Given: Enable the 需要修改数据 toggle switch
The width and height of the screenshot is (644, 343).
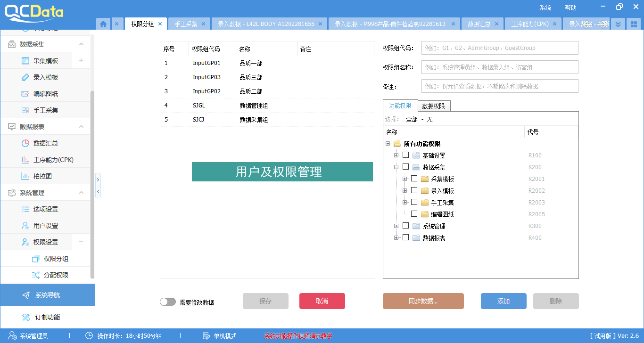Looking at the screenshot, I should [168, 301].
